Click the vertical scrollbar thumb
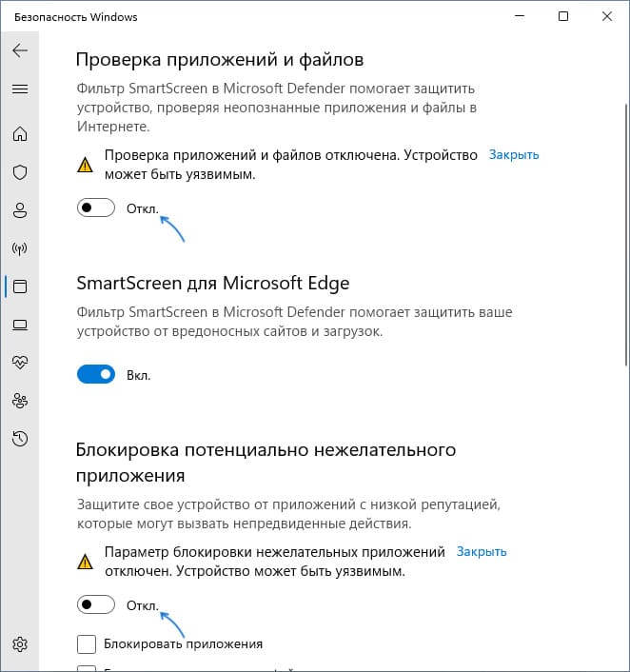This screenshot has width=630, height=672. pos(626,235)
